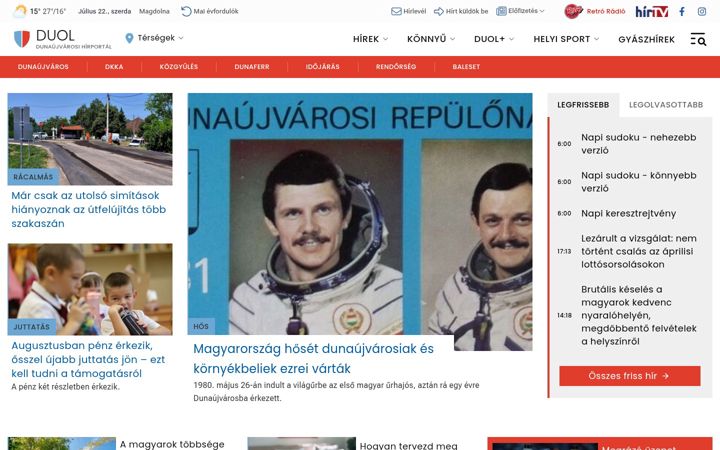Open the Hogyan tervezd meg article
Image resolution: width=720 pixels, height=450 pixels.
[409, 445]
